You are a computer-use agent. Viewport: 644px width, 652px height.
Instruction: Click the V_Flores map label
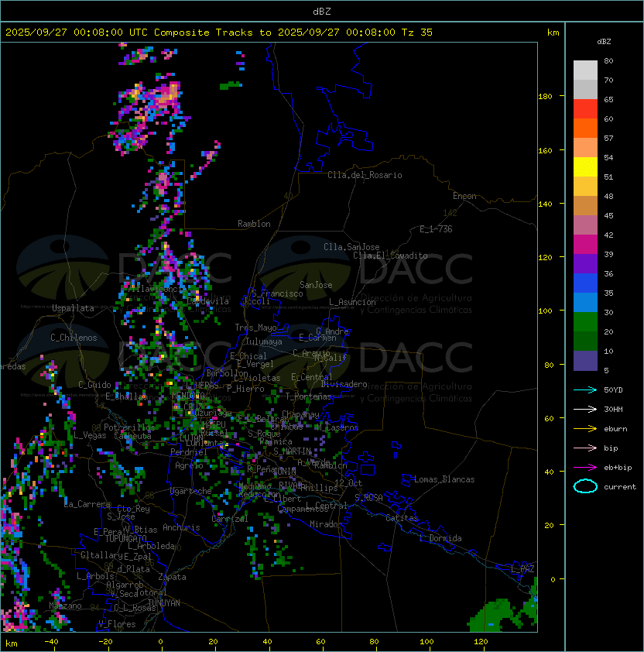117,624
